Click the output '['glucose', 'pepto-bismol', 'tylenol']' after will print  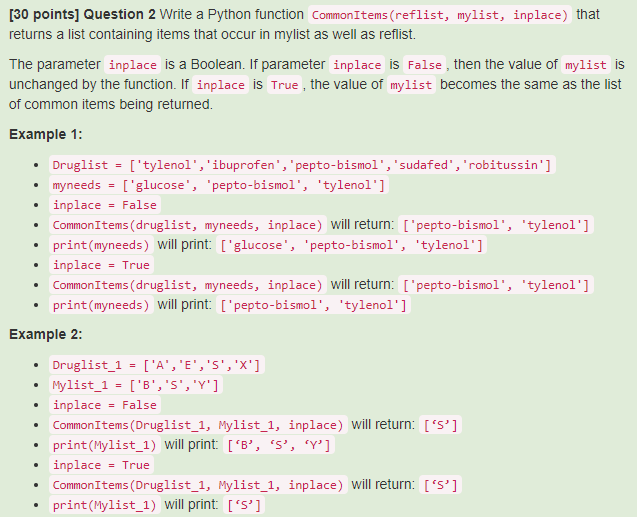(x=351, y=245)
